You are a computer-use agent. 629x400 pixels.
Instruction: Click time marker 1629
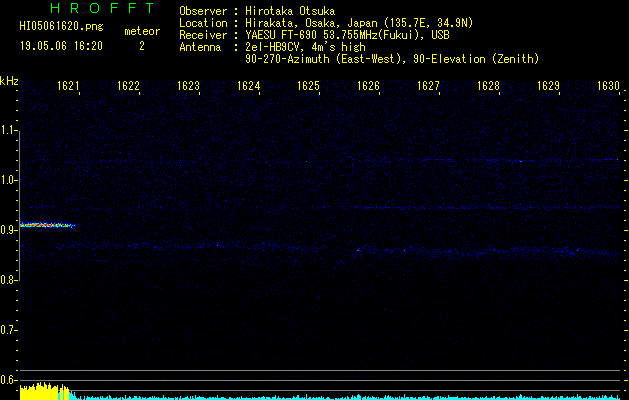[548, 86]
